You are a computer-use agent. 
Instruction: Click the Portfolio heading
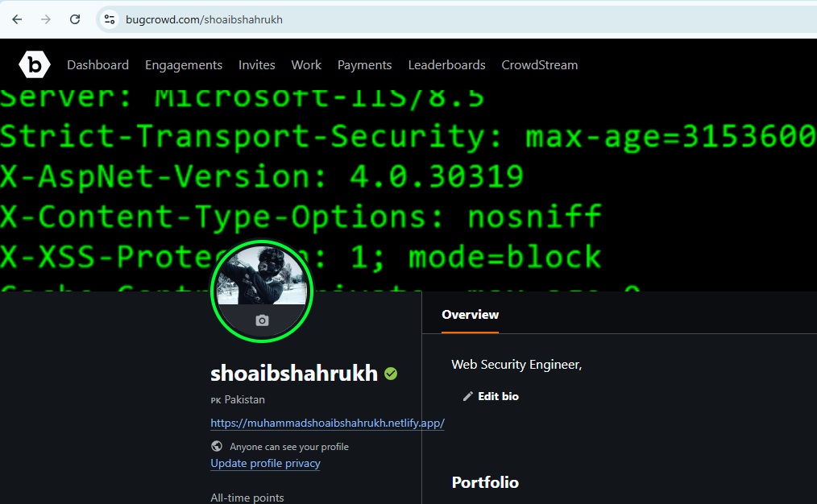coord(485,482)
